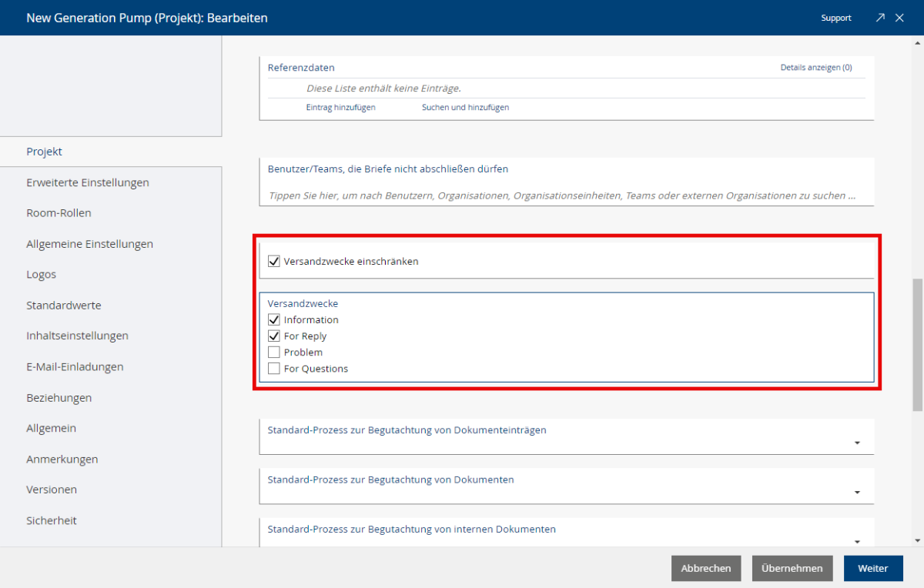Toggle the Information checkbox
The image size is (924, 588).
[274, 320]
